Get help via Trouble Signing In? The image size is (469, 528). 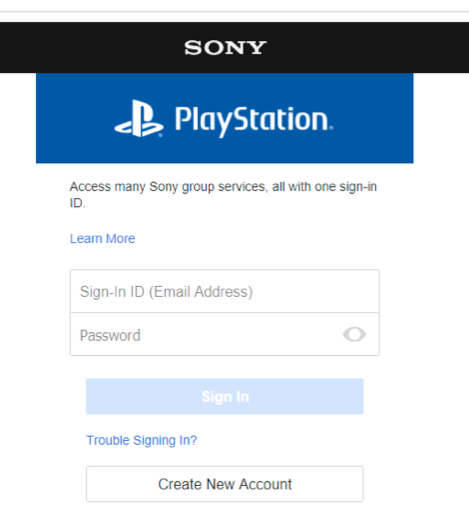point(142,440)
